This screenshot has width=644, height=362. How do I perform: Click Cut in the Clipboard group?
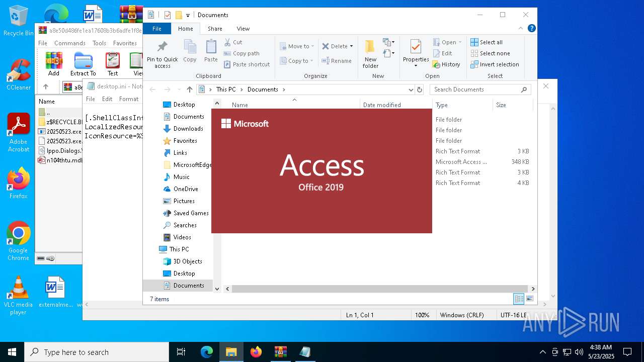(x=233, y=42)
